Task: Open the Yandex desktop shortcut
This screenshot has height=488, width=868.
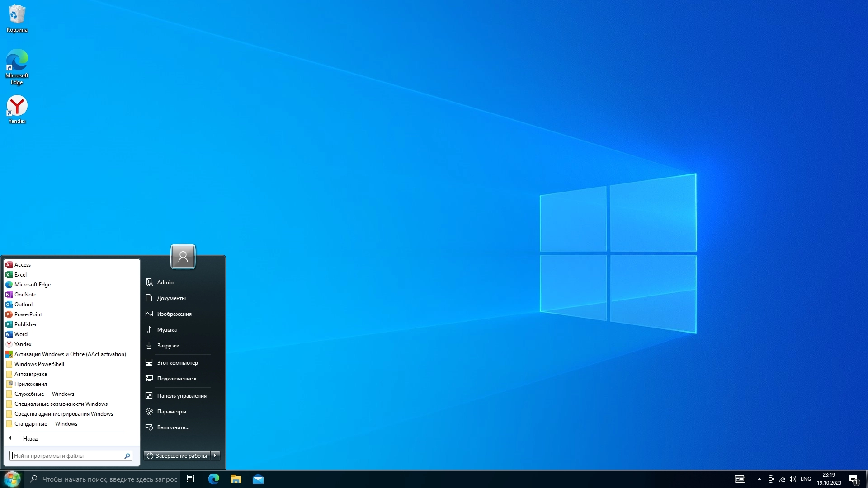Action: tap(17, 109)
